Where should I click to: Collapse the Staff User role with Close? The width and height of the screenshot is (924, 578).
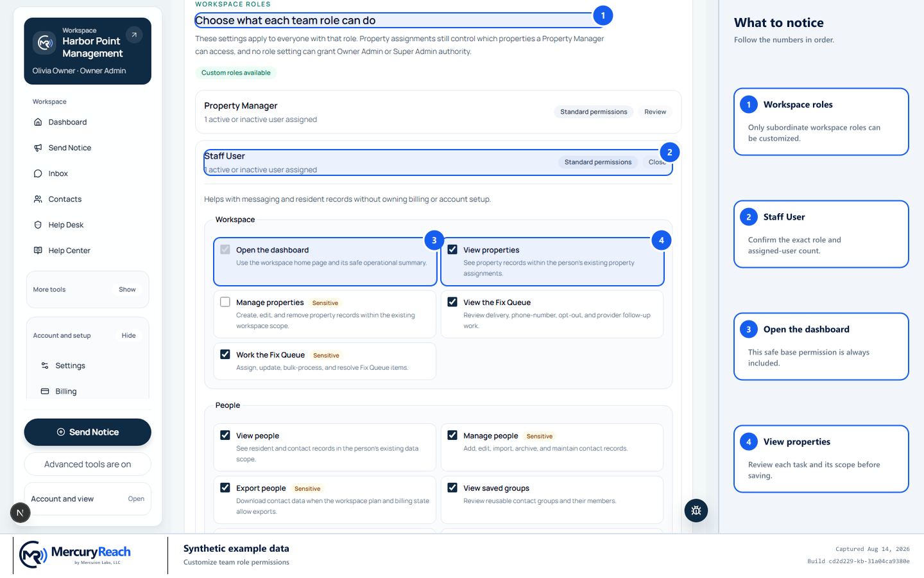657,162
